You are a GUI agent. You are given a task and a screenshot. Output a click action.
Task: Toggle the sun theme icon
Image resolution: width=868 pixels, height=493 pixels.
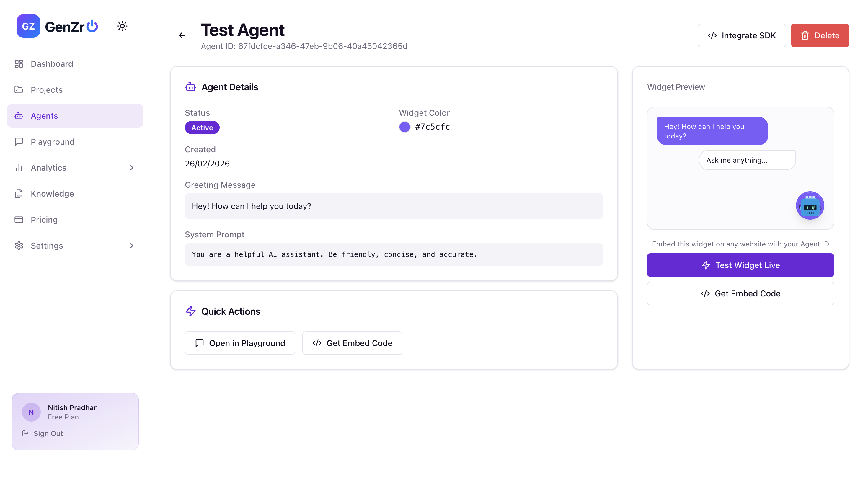pyautogui.click(x=122, y=26)
